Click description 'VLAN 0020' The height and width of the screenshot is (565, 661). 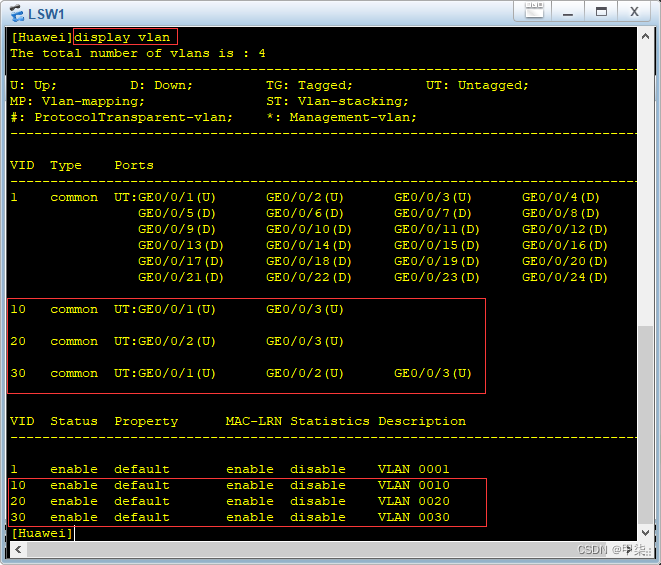coord(414,501)
